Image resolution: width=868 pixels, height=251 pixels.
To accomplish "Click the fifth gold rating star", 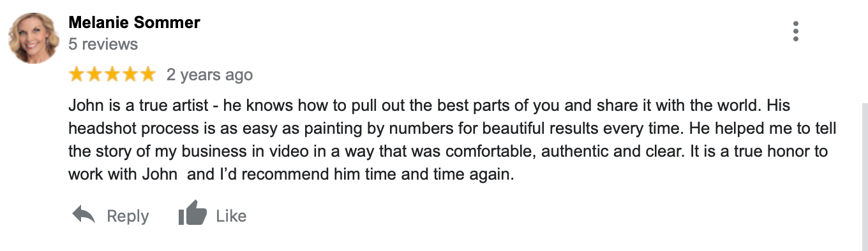I will (147, 75).
